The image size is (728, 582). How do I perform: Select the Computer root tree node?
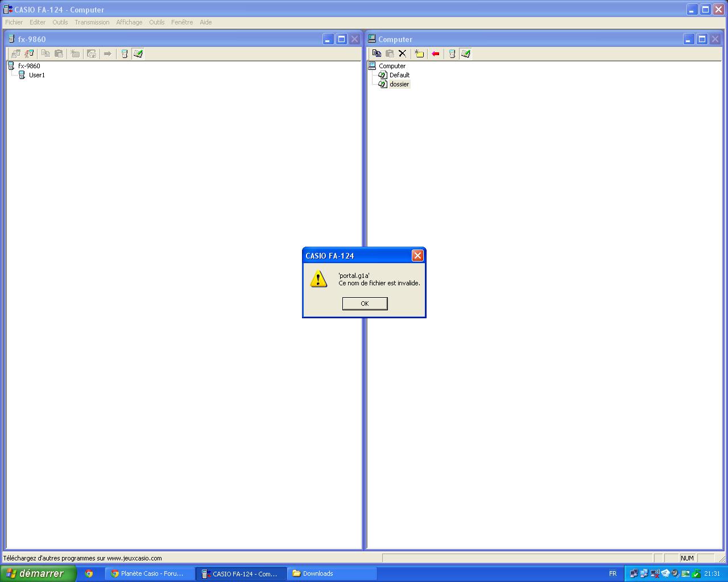(392, 66)
